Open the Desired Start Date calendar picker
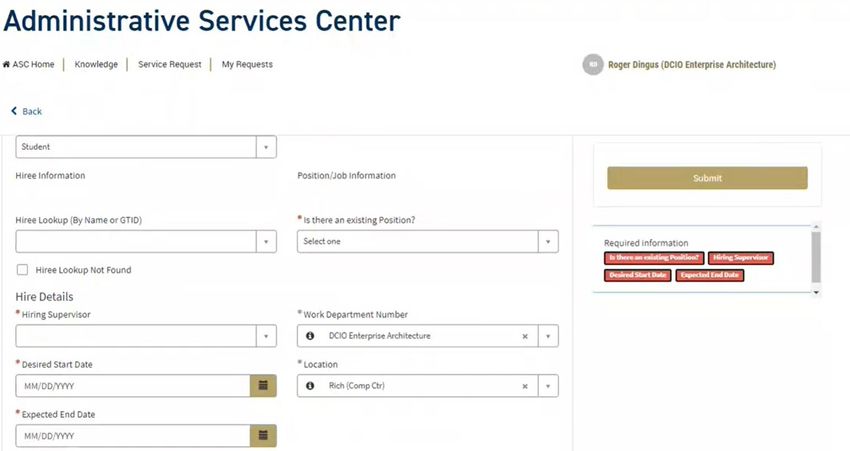 click(x=263, y=385)
